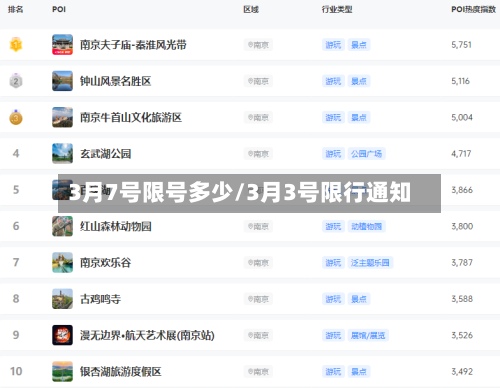The height and width of the screenshot is (388, 500).
Task: Click 展馆/展览 tag in 漫无边界 row
Action: [x=368, y=335]
